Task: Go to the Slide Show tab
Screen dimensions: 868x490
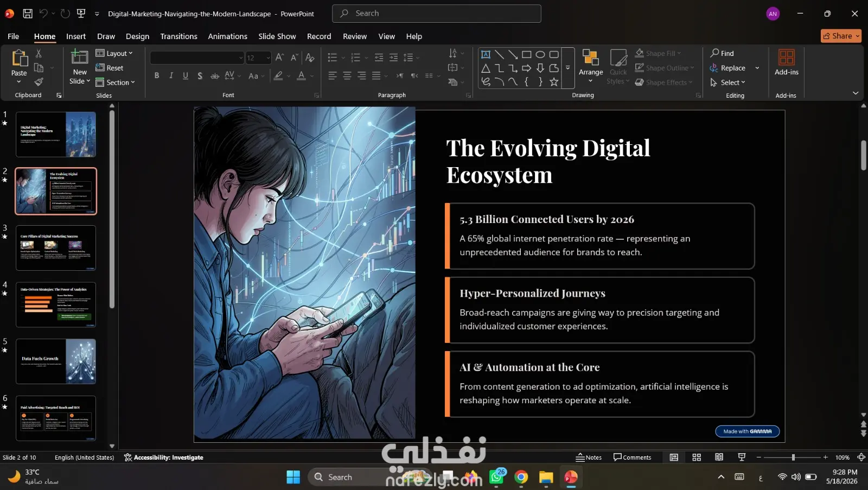Action: point(277,36)
